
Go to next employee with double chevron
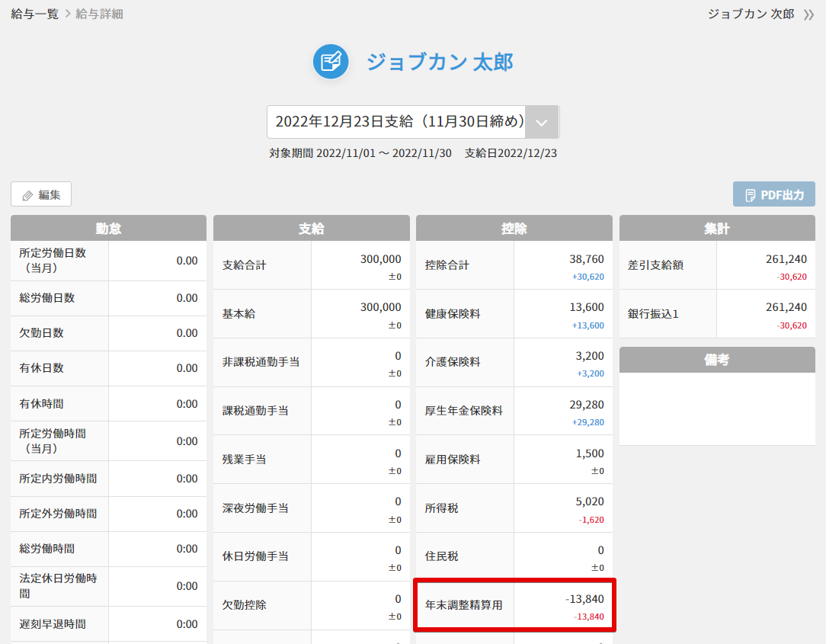click(808, 14)
